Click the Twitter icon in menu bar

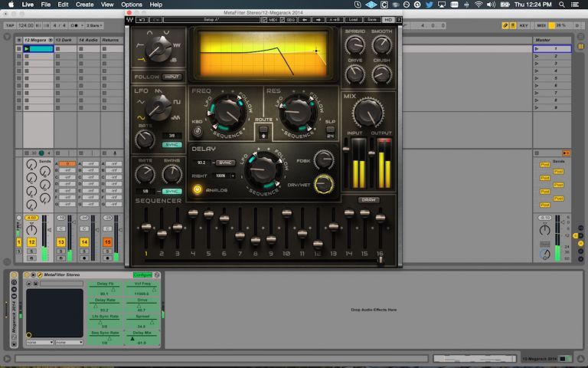point(430,5)
